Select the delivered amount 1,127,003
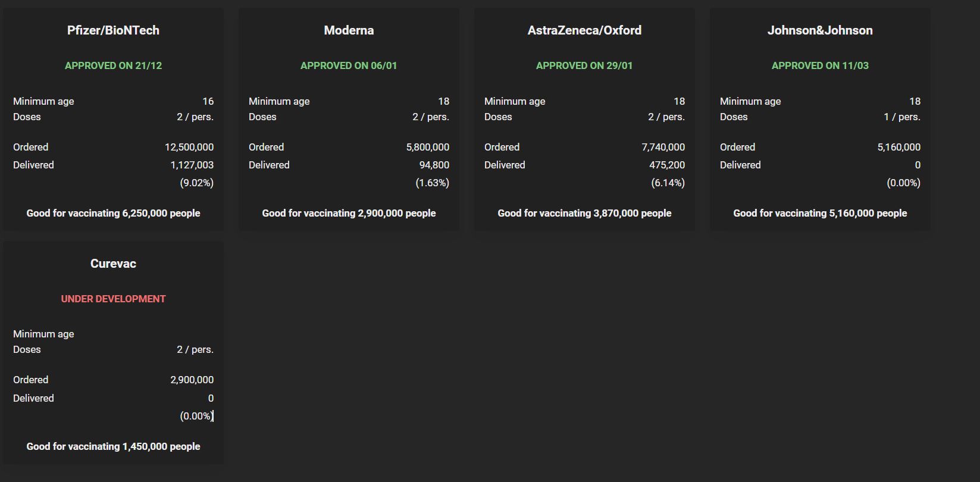Screen dimensions: 980x482 (x=192, y=165)
